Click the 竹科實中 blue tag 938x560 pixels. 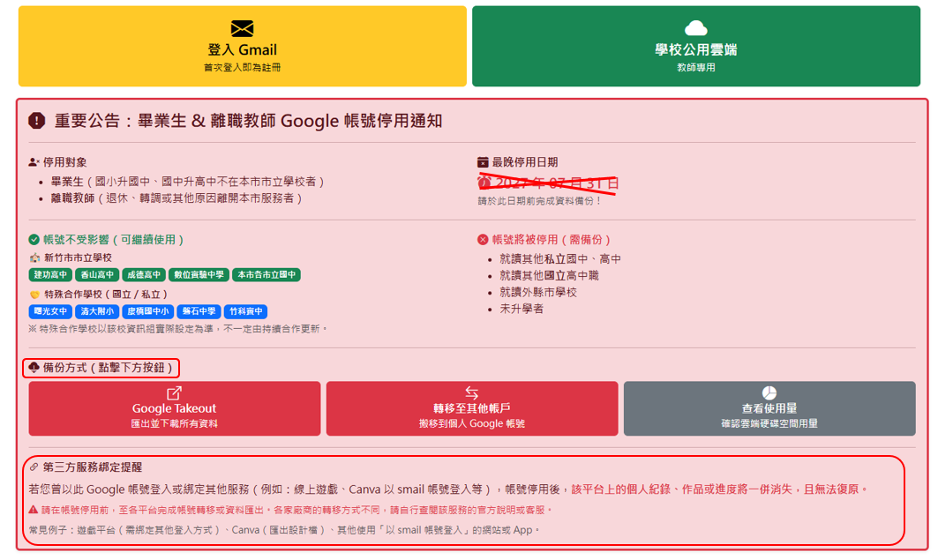coord(245,311)
